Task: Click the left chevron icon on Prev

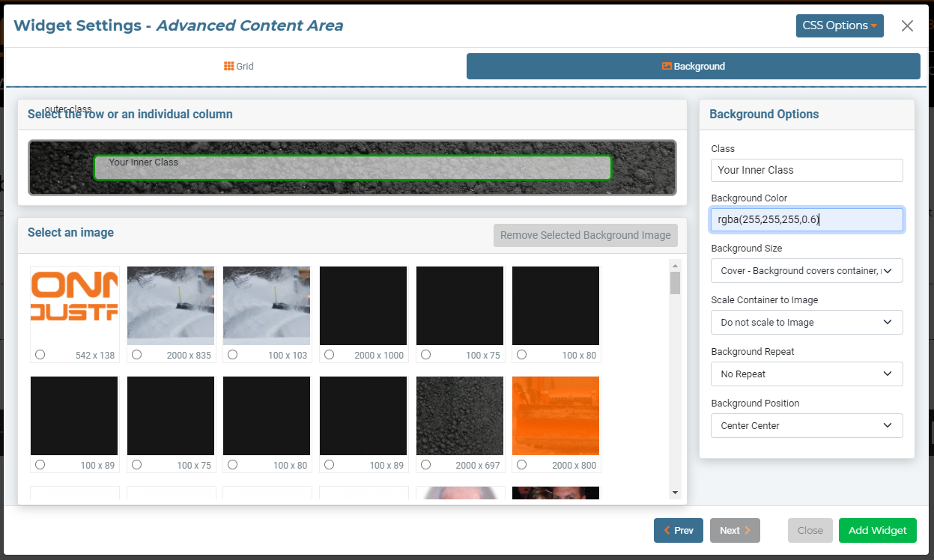Action: (667, 530)
